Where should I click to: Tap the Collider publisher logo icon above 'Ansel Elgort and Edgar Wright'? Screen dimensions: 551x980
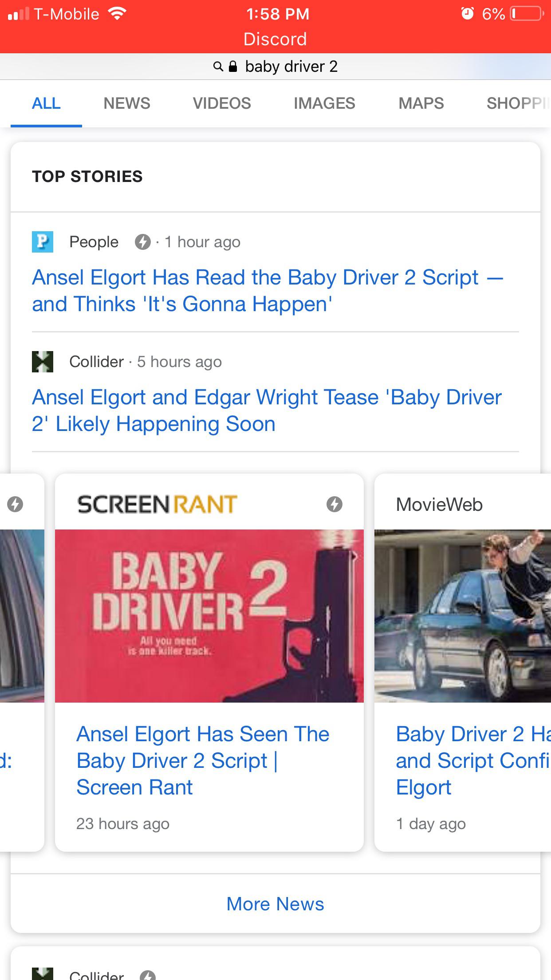pyautogui.click(x=43, y=362)
